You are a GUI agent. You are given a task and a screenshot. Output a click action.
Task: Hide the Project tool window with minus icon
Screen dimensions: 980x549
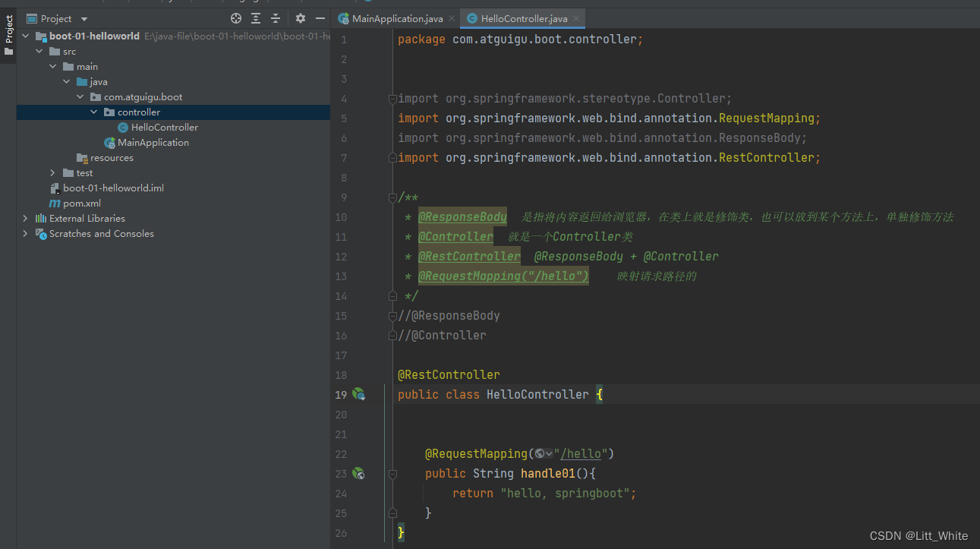(x=320, y=18)
